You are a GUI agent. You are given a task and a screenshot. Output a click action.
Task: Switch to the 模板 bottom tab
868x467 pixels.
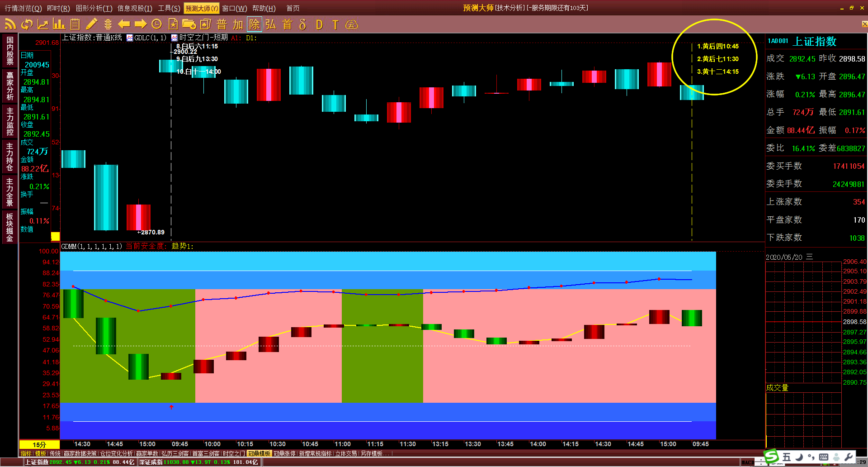[41, 453]
